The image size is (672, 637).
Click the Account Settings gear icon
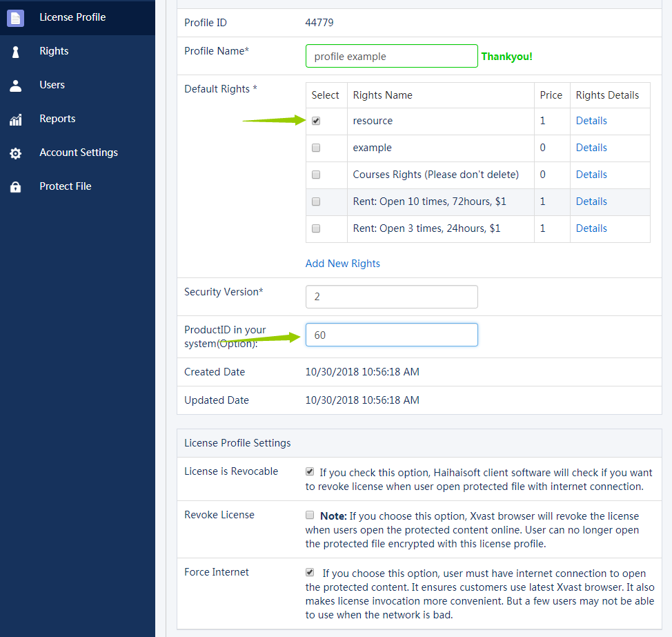15,153
